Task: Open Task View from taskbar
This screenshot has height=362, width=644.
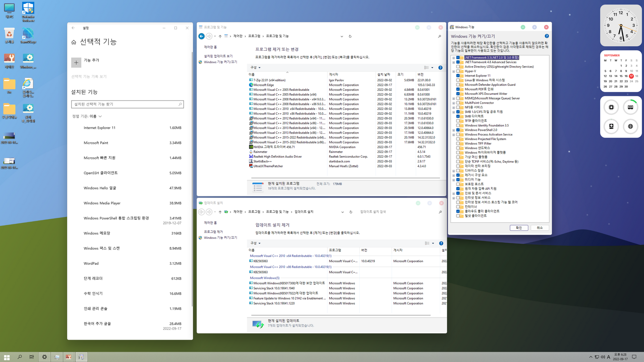Action: 32,357
